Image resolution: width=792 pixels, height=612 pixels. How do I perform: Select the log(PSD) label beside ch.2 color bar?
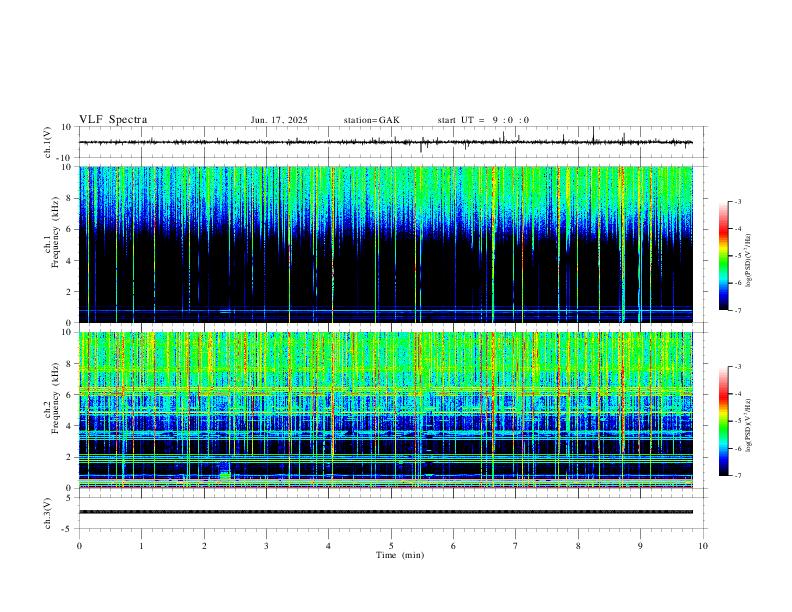[748, 425]
